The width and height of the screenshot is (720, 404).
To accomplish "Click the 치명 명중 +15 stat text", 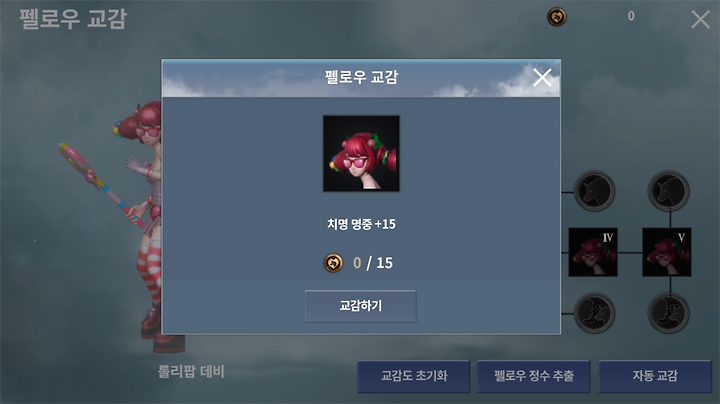I will (361, 224).
